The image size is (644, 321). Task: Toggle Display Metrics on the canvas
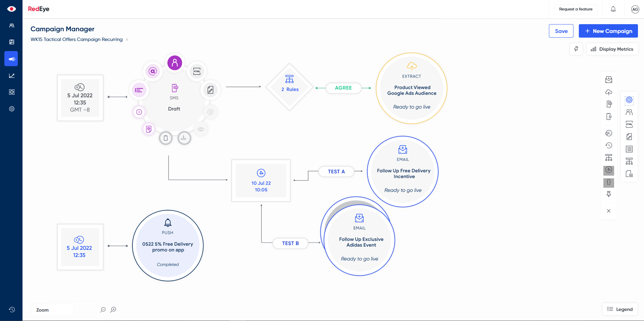click(x=612, y=49)
